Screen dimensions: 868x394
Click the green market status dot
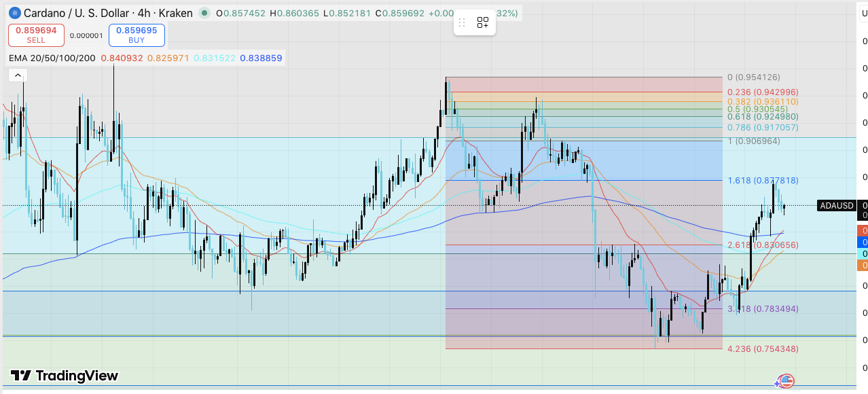(x=205, y=13)
